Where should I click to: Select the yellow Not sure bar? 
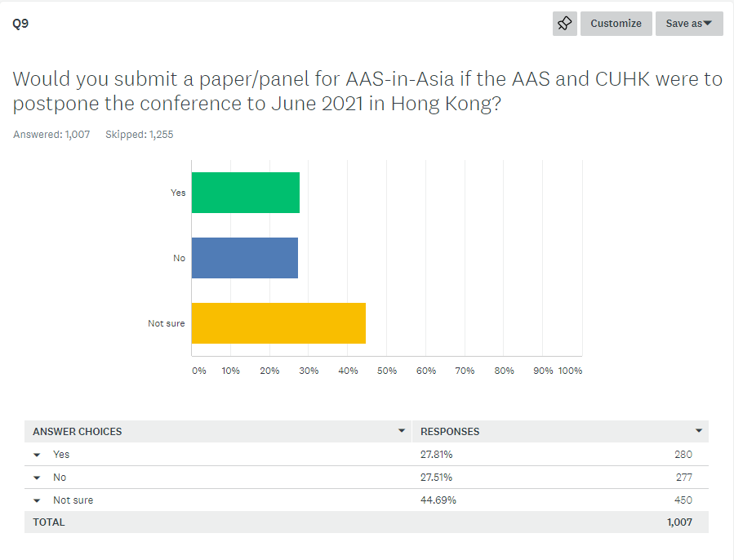pos(278,323)
